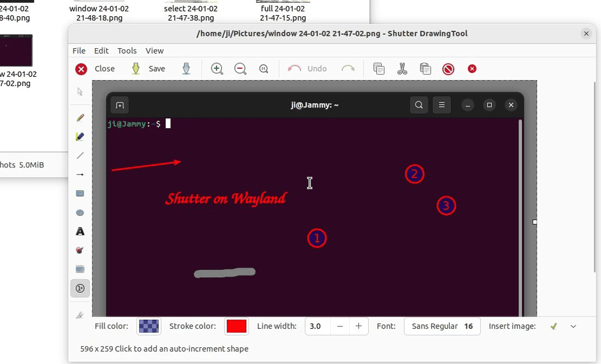Click the '5.0MiB' status text in background window
601x364 pixels.
pos(31,165)
